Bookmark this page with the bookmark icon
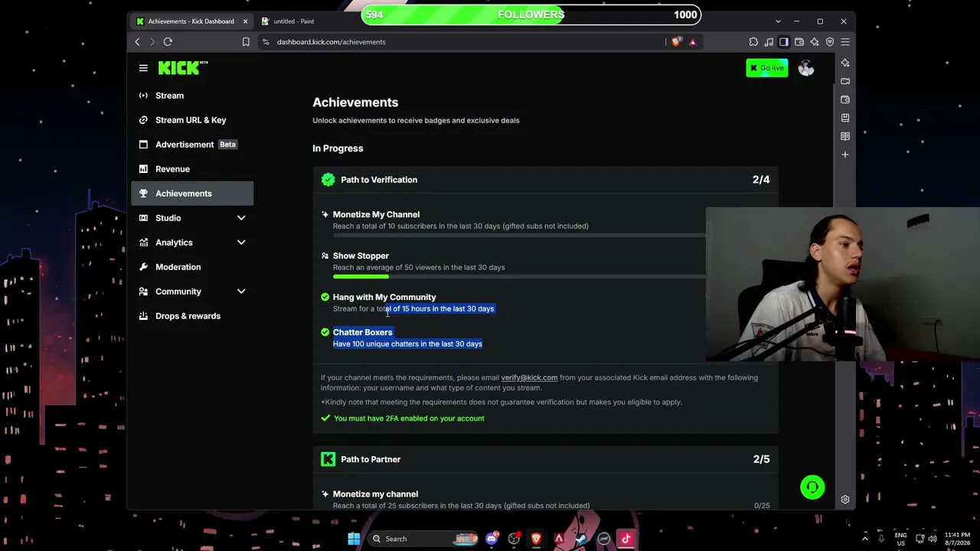The width and height of the screenshot is (980, 551). pyautogui.click(x=246, y=42)
